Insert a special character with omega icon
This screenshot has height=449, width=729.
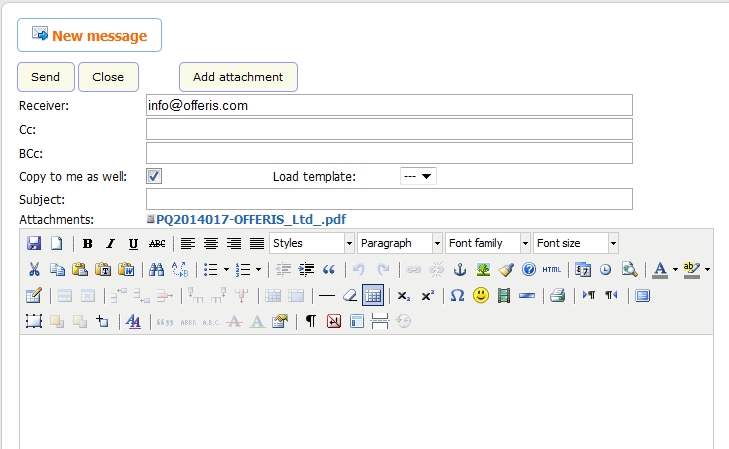click(457, 295)
